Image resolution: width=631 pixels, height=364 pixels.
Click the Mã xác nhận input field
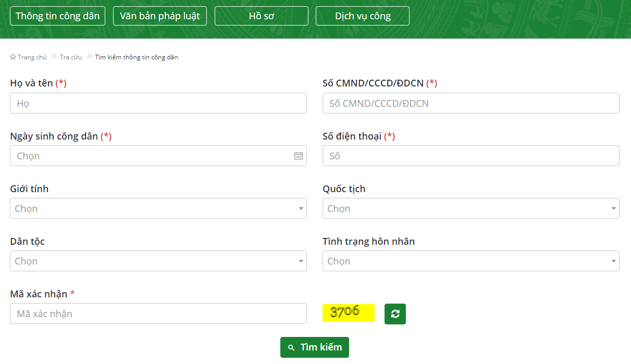158,313
